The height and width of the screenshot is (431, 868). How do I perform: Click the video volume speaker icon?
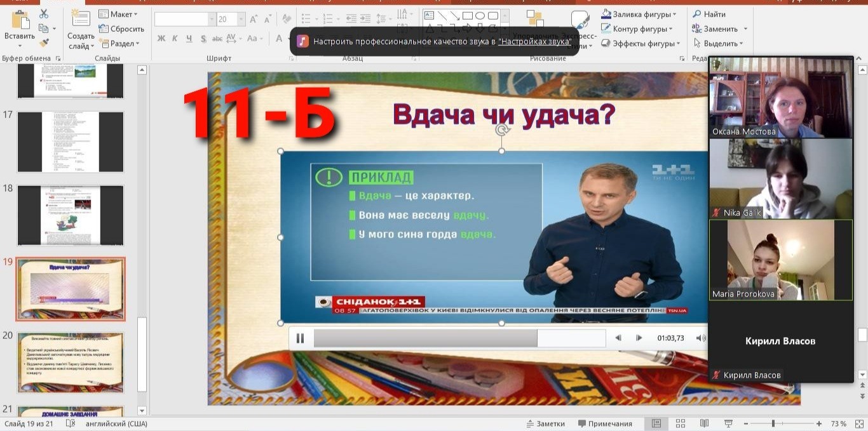click(700, 338)
